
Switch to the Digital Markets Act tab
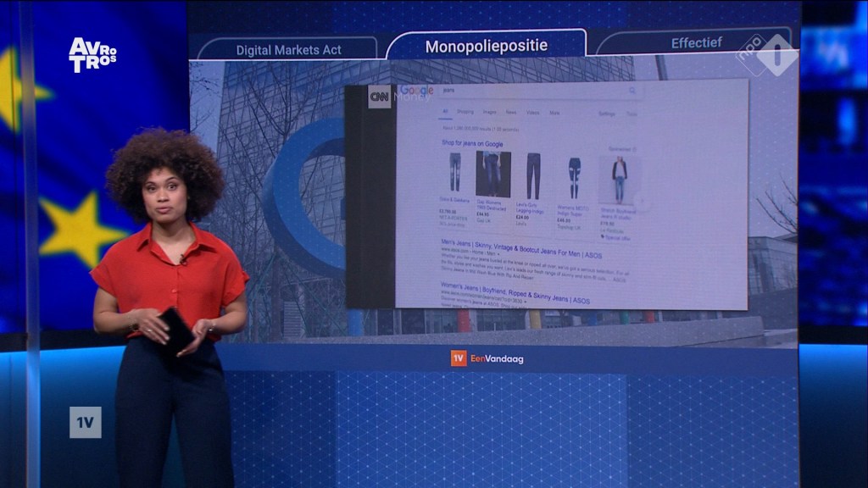point(288,50)
